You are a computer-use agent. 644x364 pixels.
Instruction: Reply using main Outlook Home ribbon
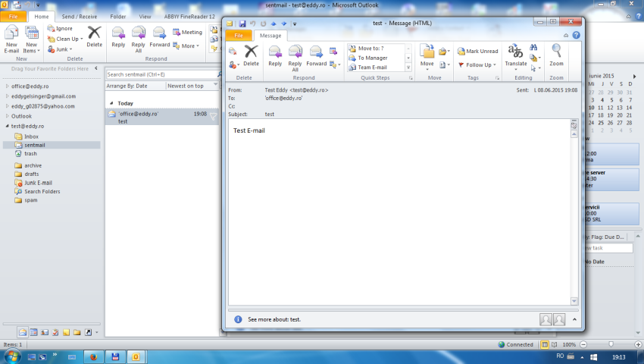pos(118,36)
